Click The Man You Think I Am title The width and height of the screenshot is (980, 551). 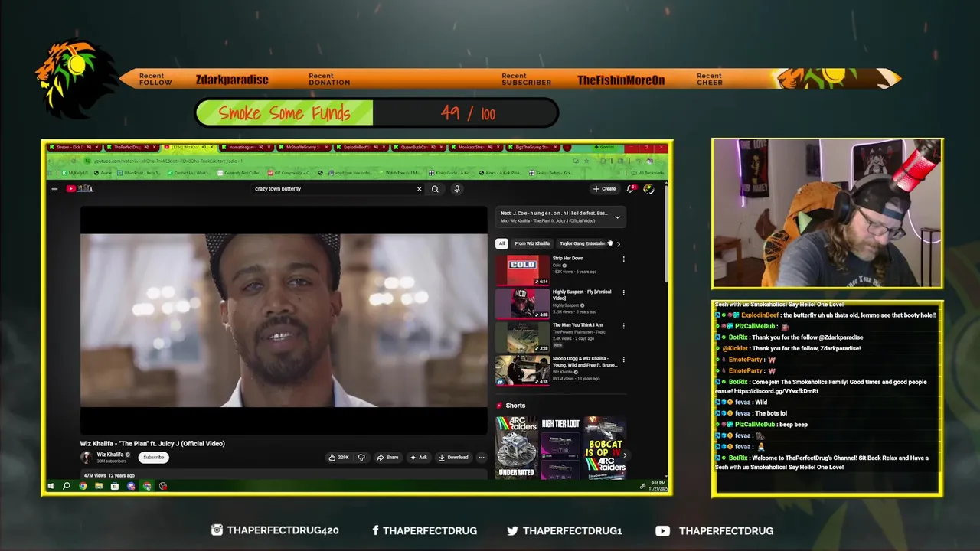pos(577,325)
